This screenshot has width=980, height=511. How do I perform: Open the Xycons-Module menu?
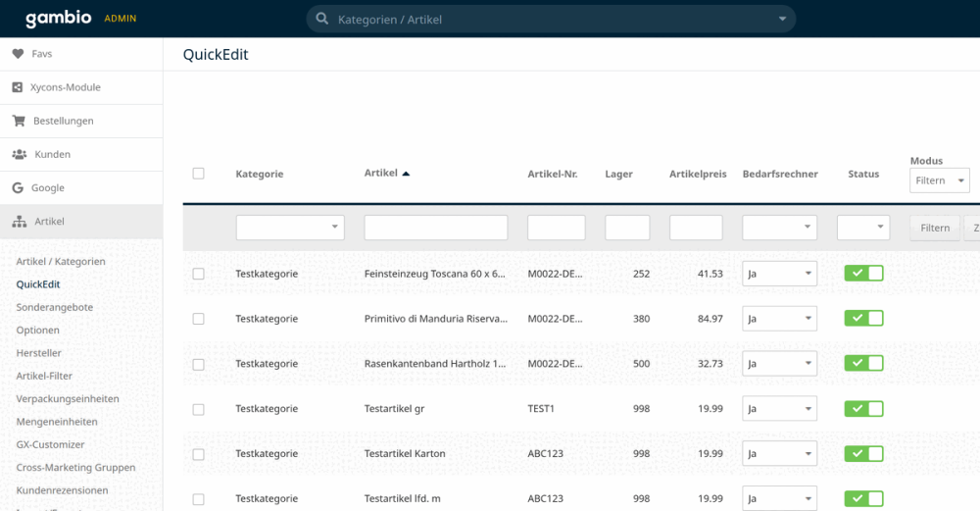click(x=81, y=87)
